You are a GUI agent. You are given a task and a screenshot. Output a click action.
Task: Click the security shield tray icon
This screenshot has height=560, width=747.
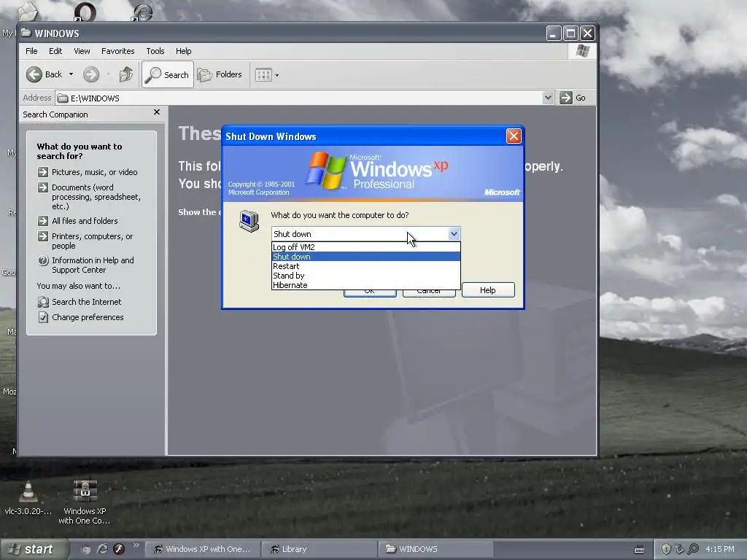(667, 549)
